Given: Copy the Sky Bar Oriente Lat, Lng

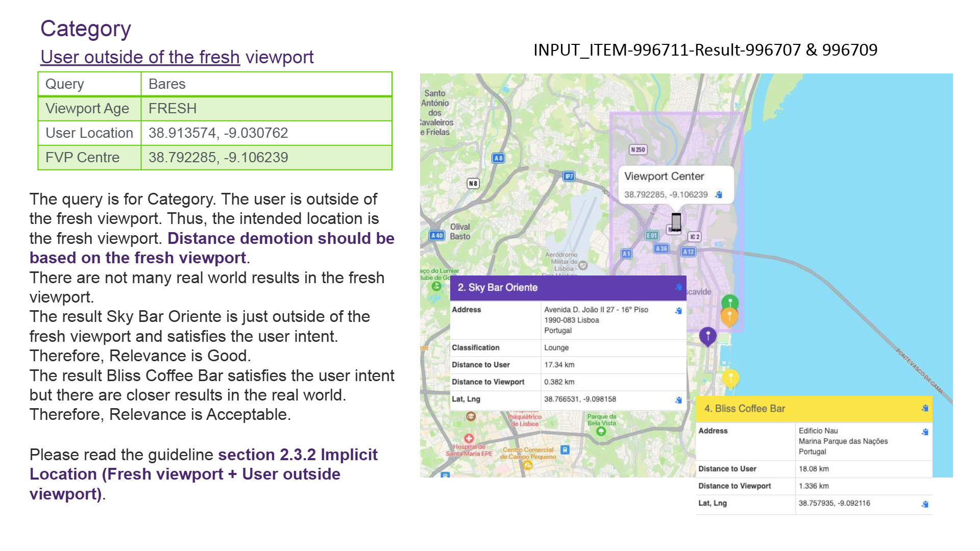Looking at the screenshot, I should click(x=678, y=400).
